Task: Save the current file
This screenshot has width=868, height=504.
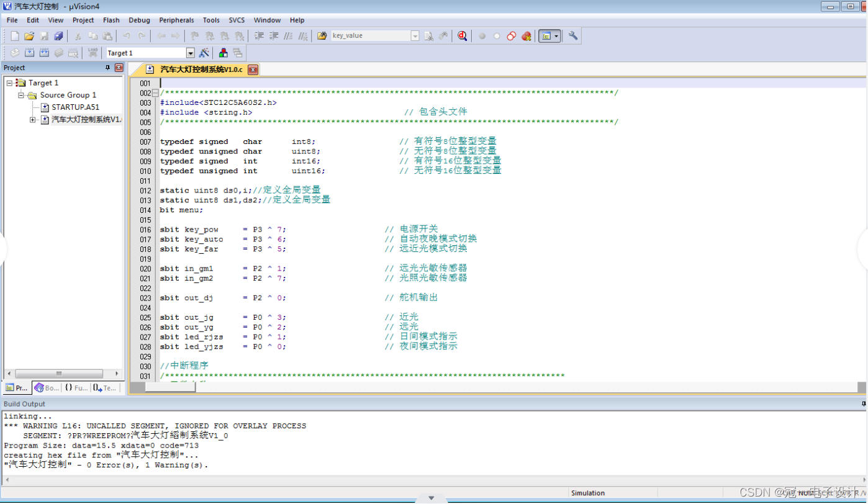Action: [44, 36]
